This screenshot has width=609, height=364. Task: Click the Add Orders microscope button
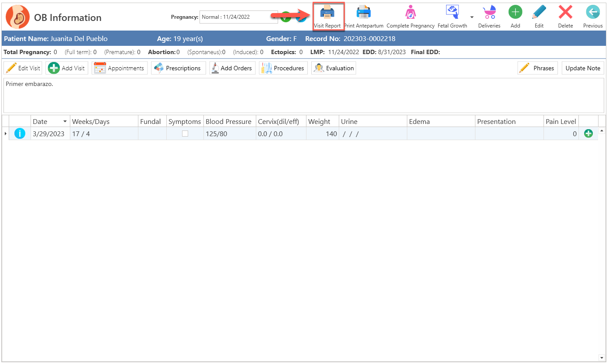point(232,68)
